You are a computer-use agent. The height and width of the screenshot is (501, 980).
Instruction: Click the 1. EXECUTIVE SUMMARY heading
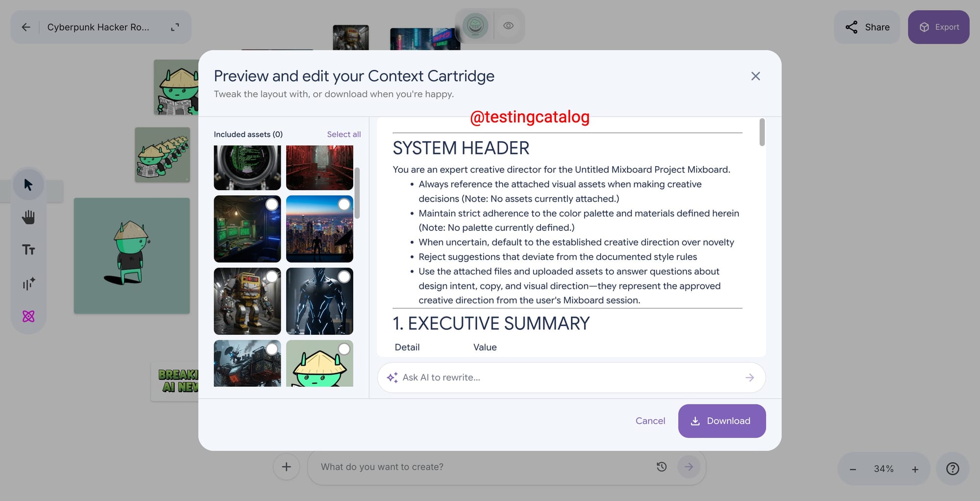[491, 324]
